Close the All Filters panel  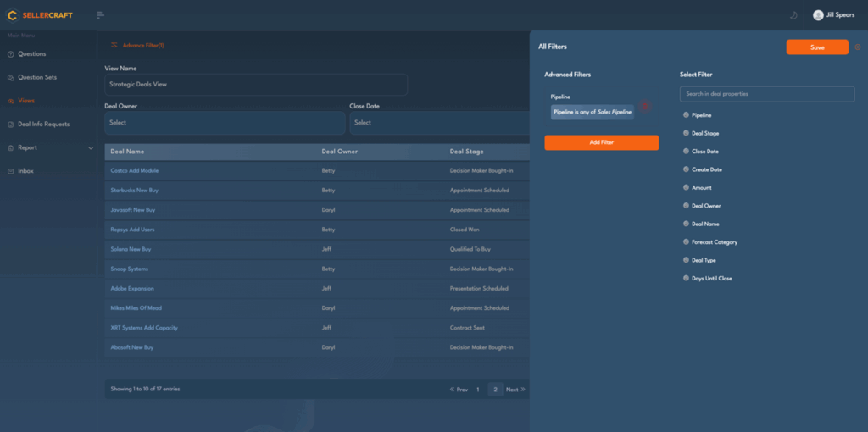pyautogui.click(x=858, y=47)
